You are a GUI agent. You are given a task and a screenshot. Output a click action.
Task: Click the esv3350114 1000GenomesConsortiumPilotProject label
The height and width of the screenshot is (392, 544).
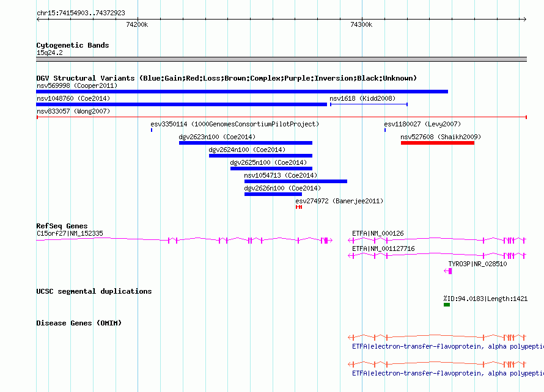235,124
